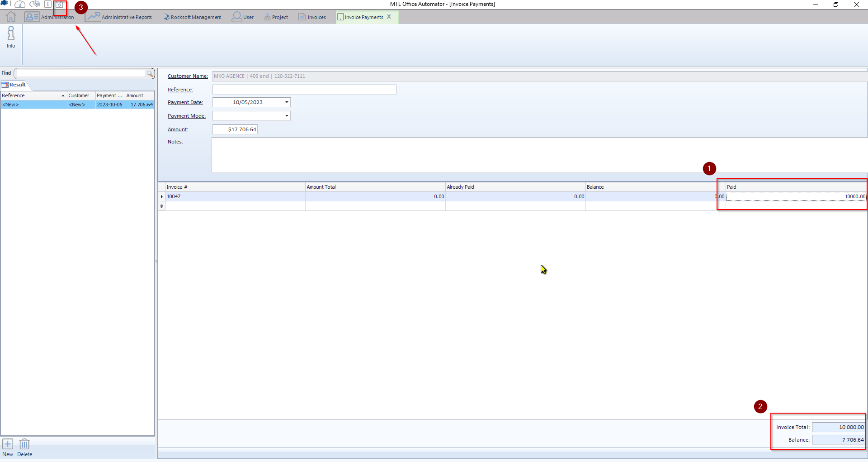868x462 pixels.
Task: Click the Reference input field
Action: (304, 90)
